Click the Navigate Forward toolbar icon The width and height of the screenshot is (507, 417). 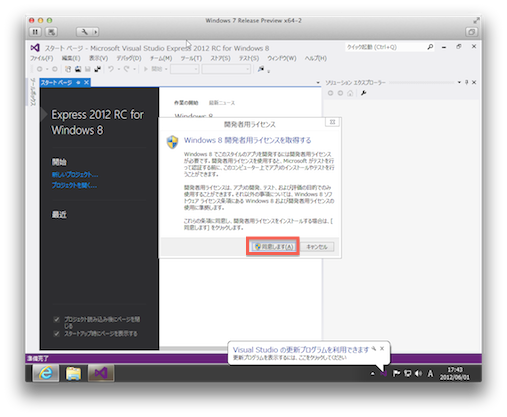coord(55,69)
